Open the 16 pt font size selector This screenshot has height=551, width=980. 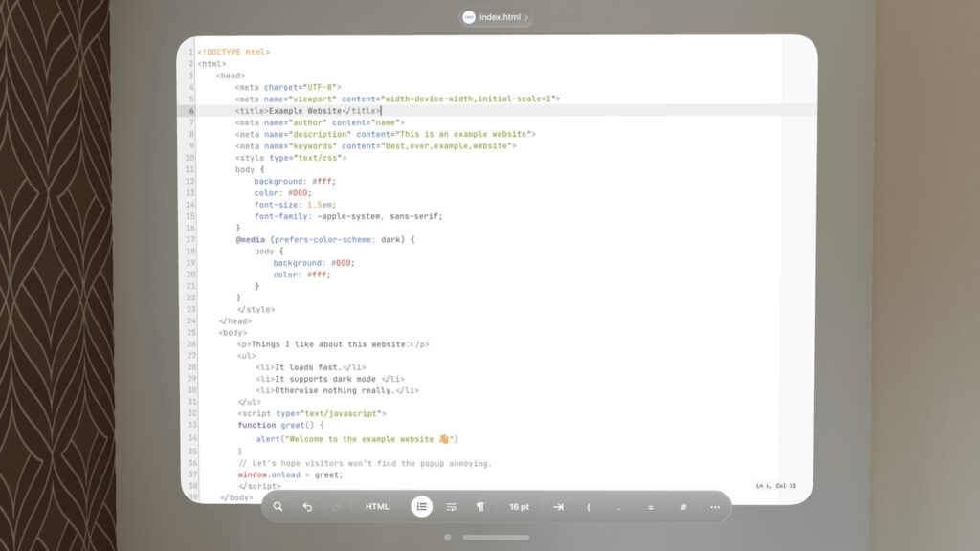(x=519, y=507)
